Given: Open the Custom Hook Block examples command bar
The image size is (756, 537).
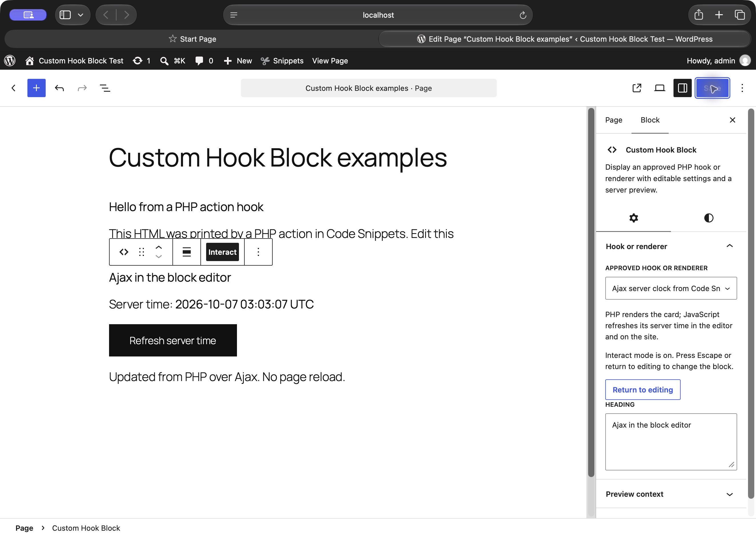Looking at the screenshot, I should [368, 88].
